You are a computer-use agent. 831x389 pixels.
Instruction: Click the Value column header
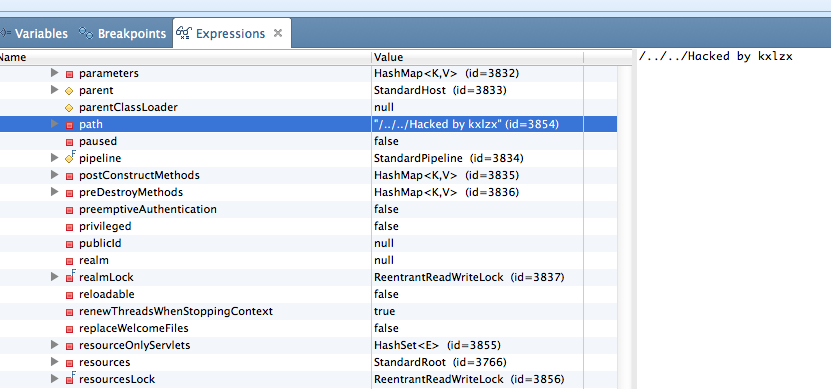pos(477,57)
